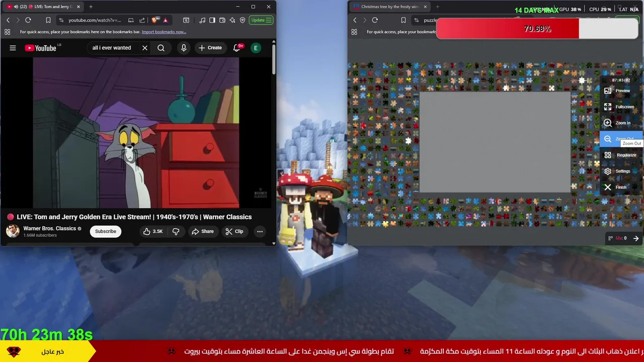Click the arrow next to Me: 0

tap(636, 238)
